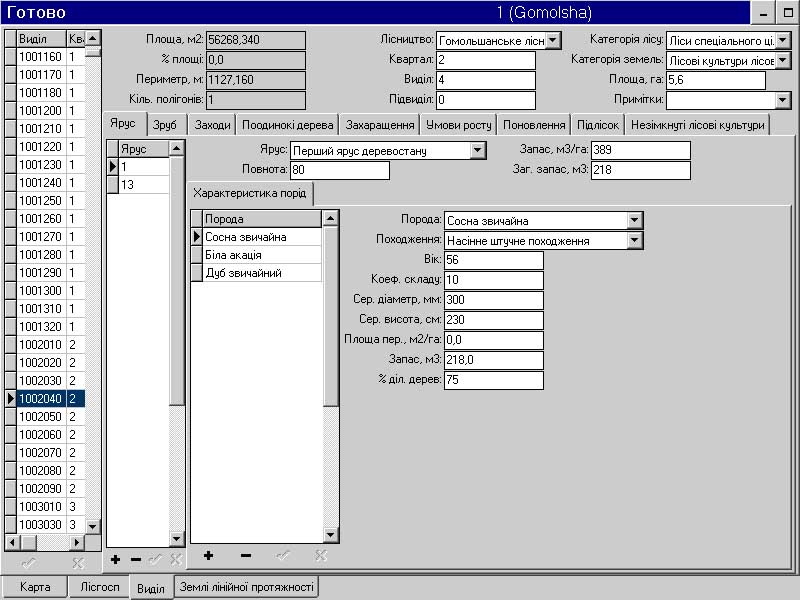Image resolution: width=800 pixels, height=600 pixels.
Task: Open the Умови росту tab
Action: click(x=458, y=126)
